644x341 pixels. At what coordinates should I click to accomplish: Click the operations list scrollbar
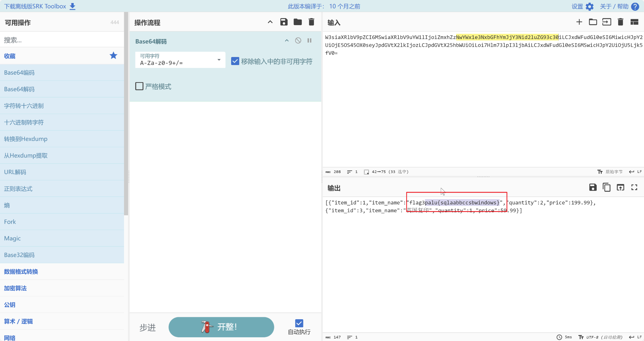[x=126, y=114]
